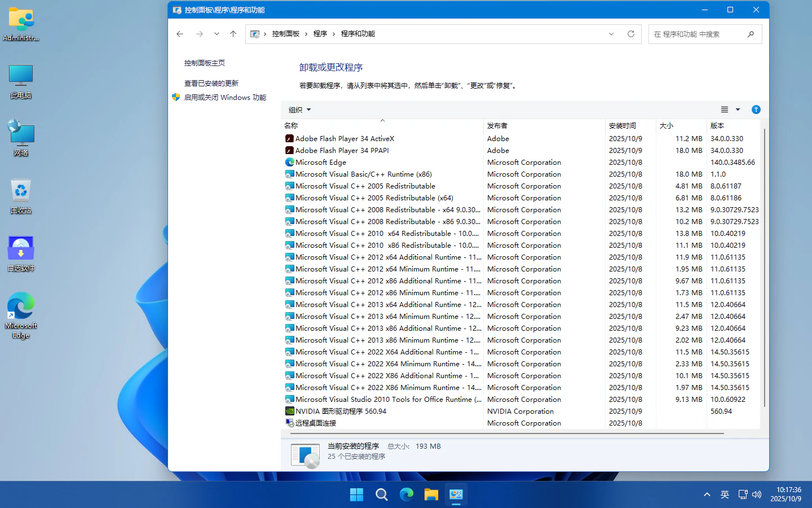Sort list by 发布者 column header
The width and height of the screenshot is (812, 508).
point(497,126)
